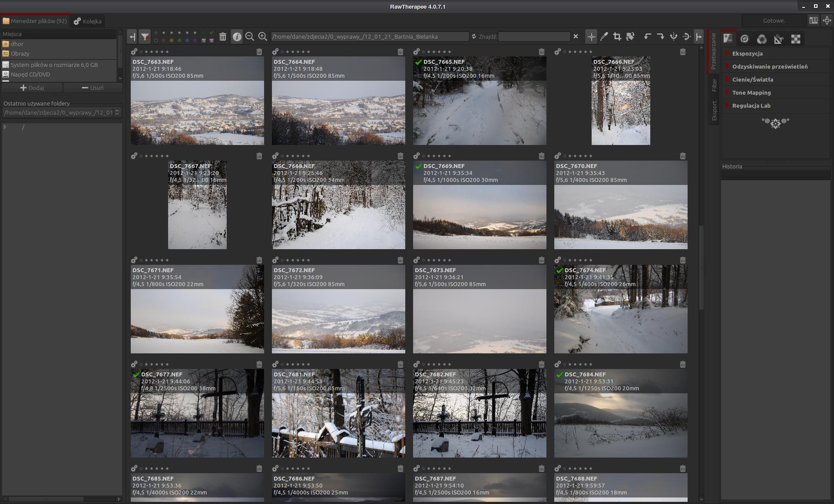Viewport: 834px width, 504px height.
Task: Choose the straighten/rotate tool
Action: (630, 37)
